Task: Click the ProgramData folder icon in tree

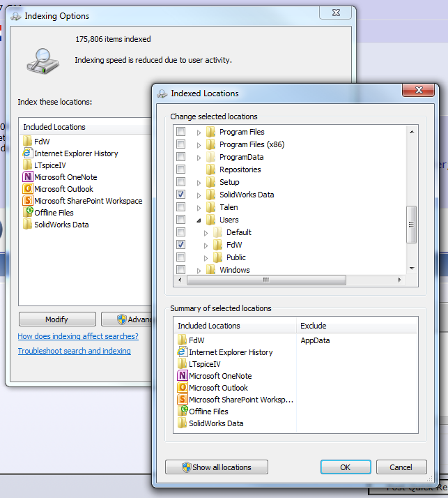Action: point(210,156)
